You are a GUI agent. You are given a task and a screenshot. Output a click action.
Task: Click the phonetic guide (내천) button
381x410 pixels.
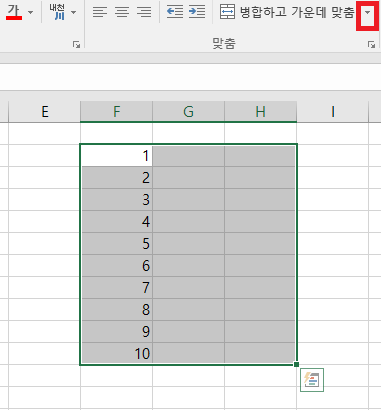pos(57,12)
